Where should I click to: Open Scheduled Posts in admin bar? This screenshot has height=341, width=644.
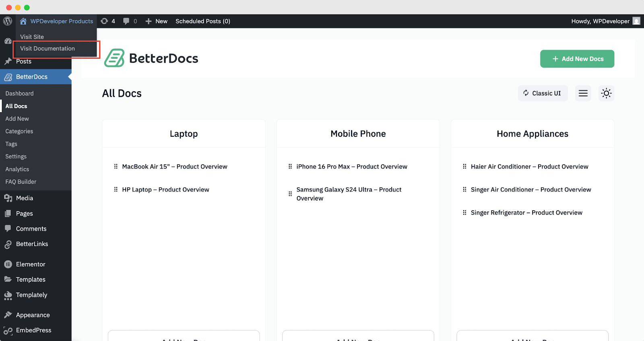click(203, 21)
